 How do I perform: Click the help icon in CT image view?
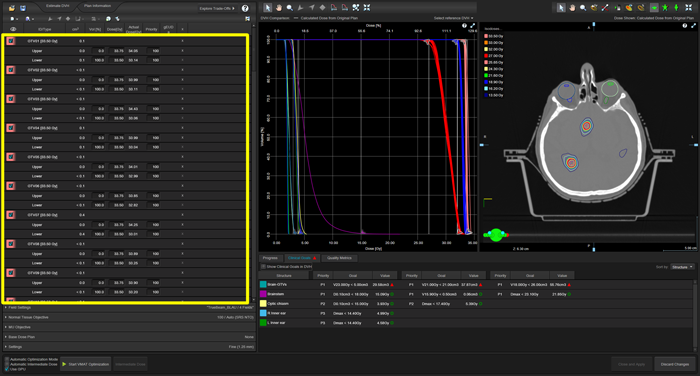pyautogui.click(x=685, y=26)
